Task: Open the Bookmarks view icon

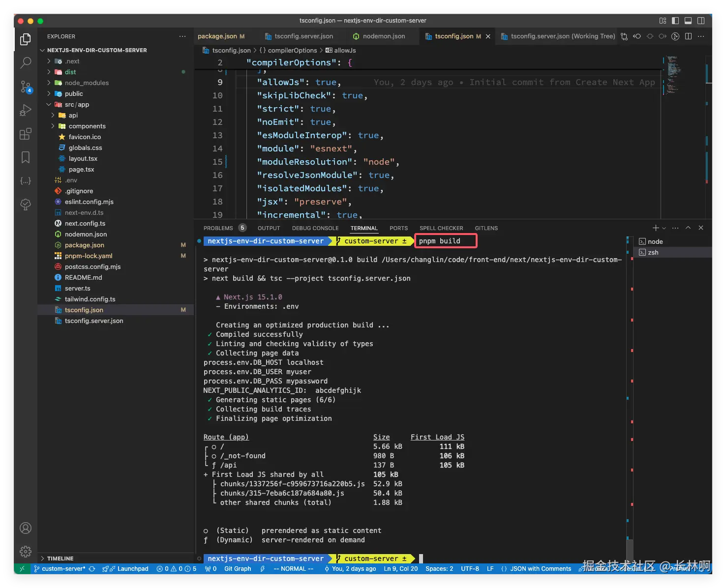Action: pos(26,157)
